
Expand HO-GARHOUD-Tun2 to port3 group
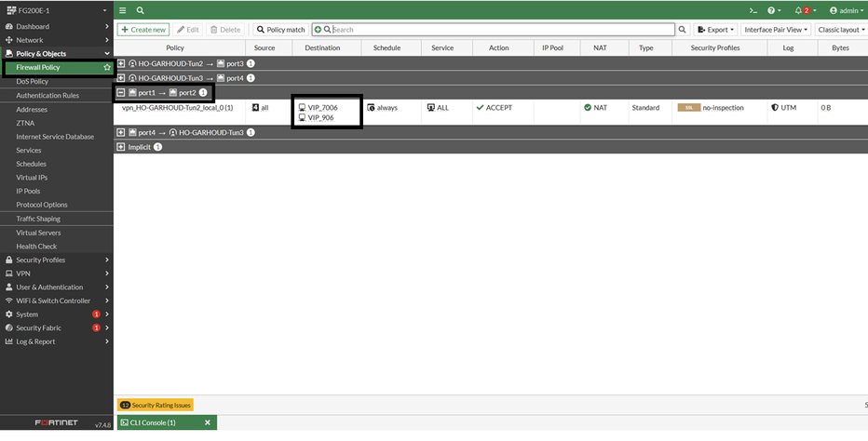pos(121,63)
